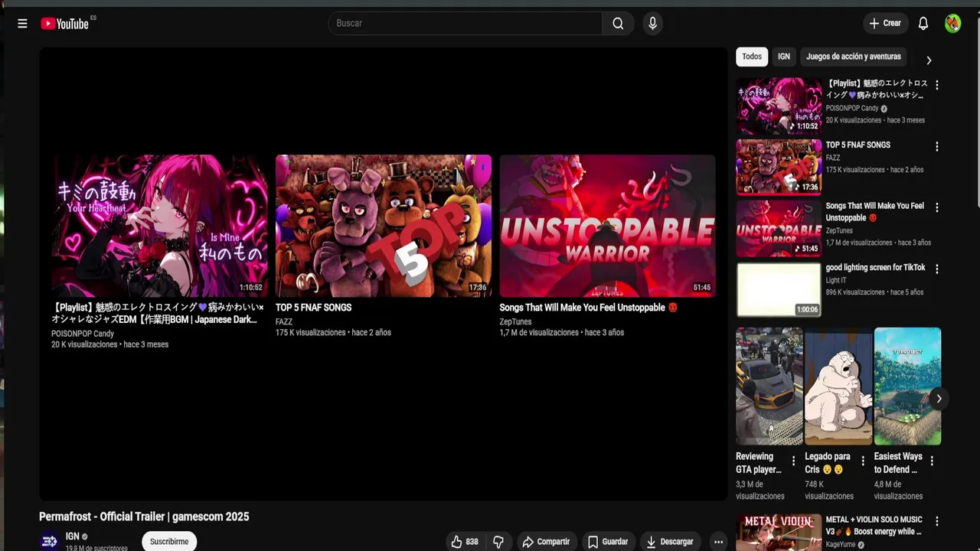
Task: Open IGN channel name link
Action: coord(73,536)
